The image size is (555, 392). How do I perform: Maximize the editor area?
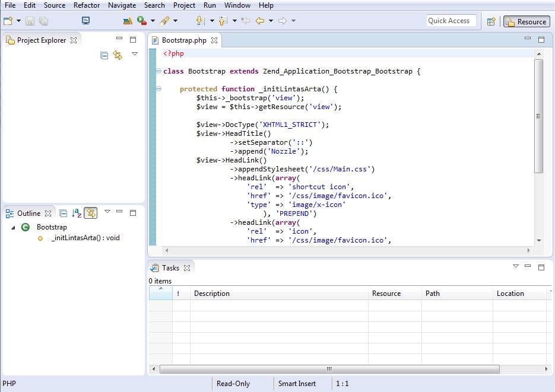(x=541, y=40)
